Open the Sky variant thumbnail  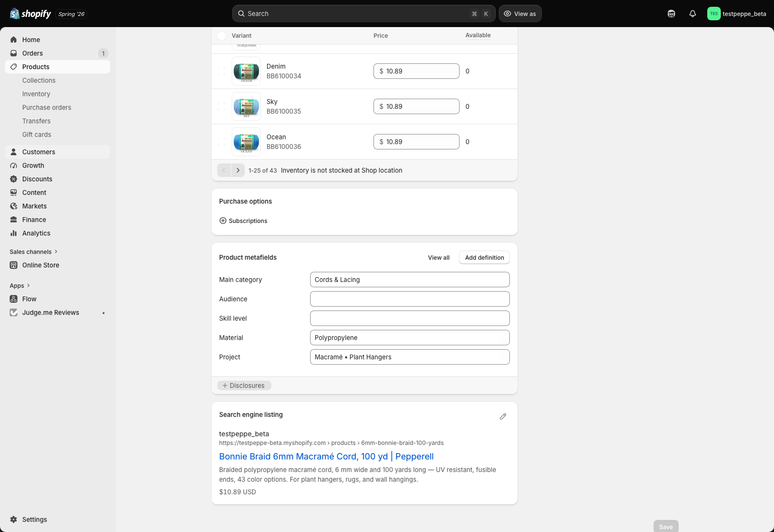point(246,106)
